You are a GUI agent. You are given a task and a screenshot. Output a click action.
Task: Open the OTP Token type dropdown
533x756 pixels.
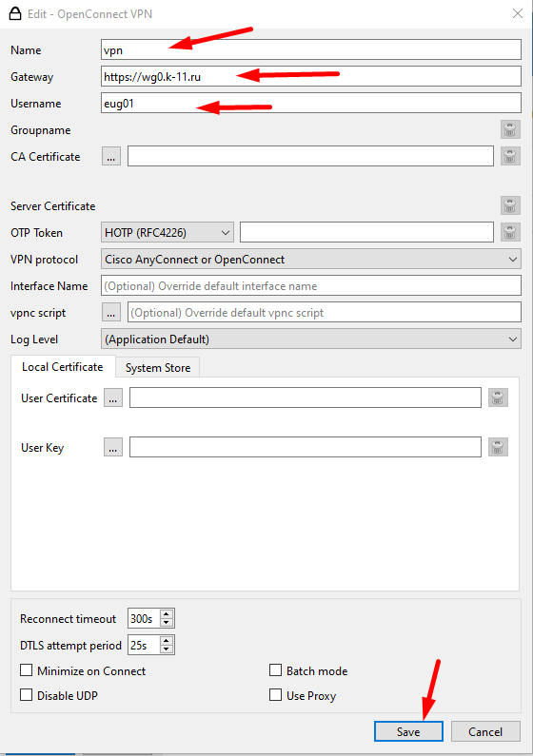(168, 232)
